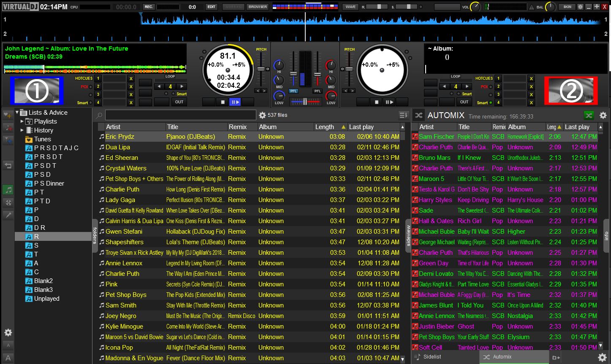The image size is (611, 364).
Task: Click the REC. record button
Action: pyautogui.click(x=148, y=7)
